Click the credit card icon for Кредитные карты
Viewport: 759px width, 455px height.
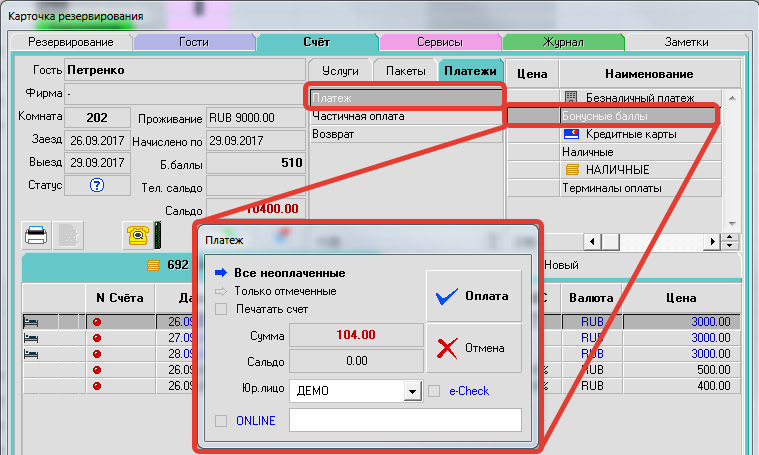click(571, 133)
